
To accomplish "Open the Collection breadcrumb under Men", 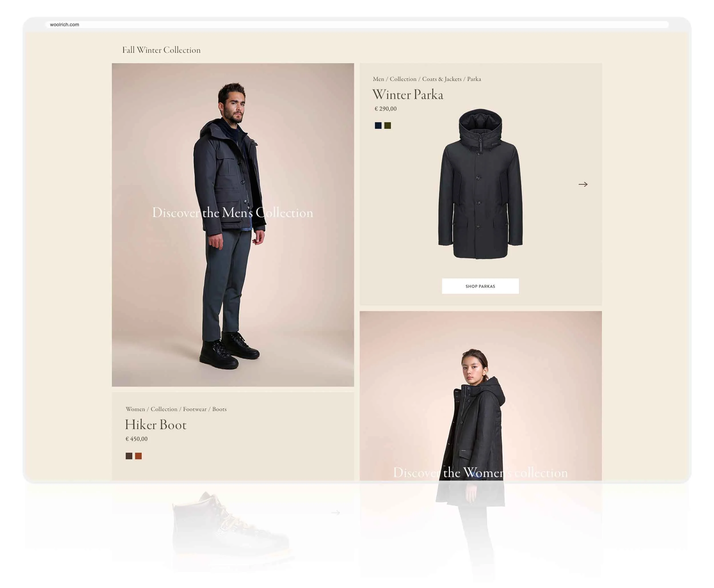I will (x=403, y=79).
